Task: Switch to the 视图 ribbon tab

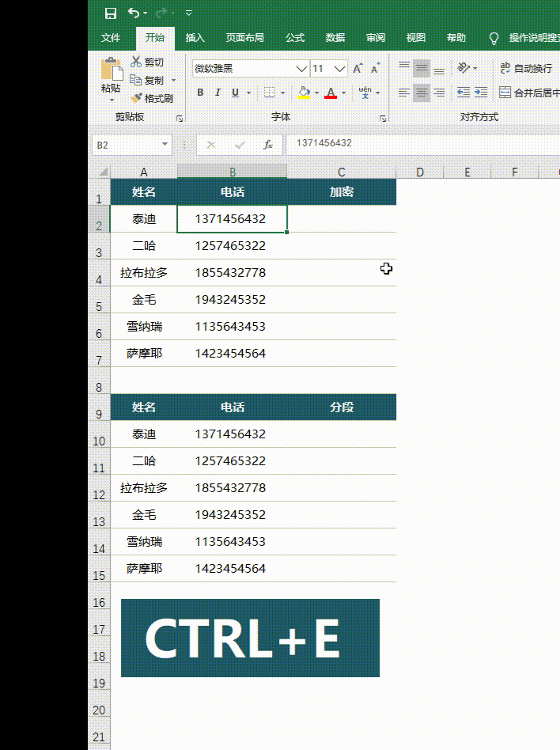Action: [x=415, y=38]
